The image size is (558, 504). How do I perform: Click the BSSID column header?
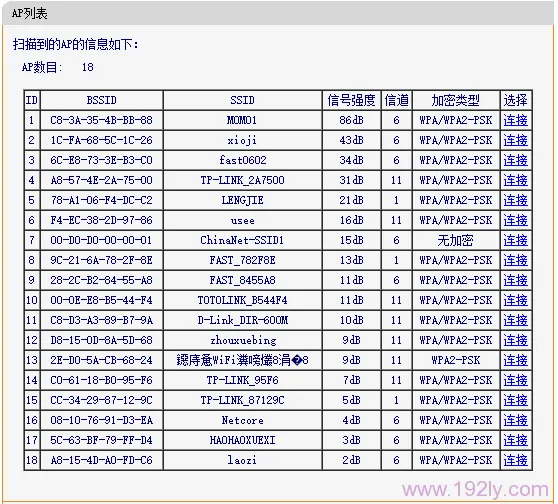(101, 100)
